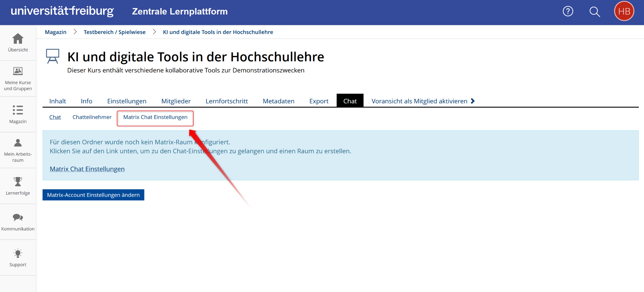
Task: Click the Matrix-Account Einstellungen ändern button
Action: click(x=93, y=195)
